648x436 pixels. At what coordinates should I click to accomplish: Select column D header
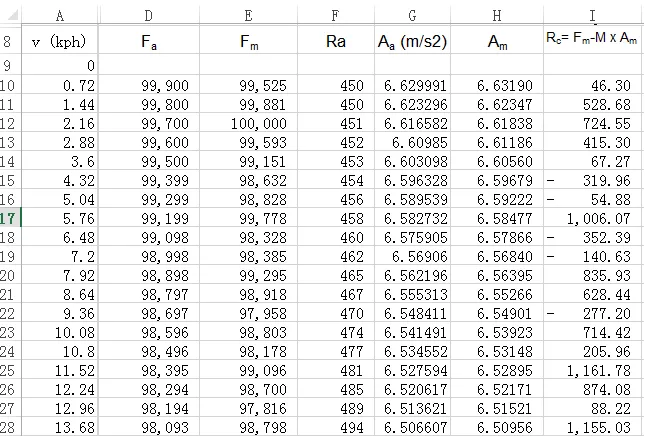pos(149,16)
